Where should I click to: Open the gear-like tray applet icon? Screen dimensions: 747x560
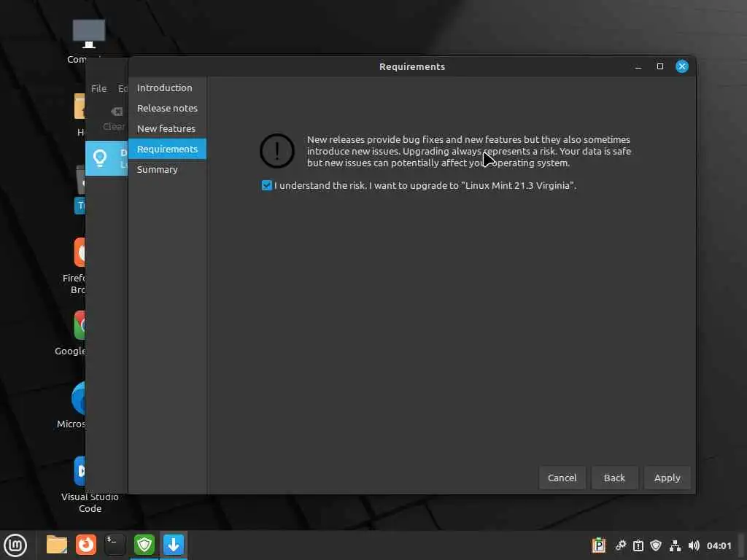(x=620, y=545)
